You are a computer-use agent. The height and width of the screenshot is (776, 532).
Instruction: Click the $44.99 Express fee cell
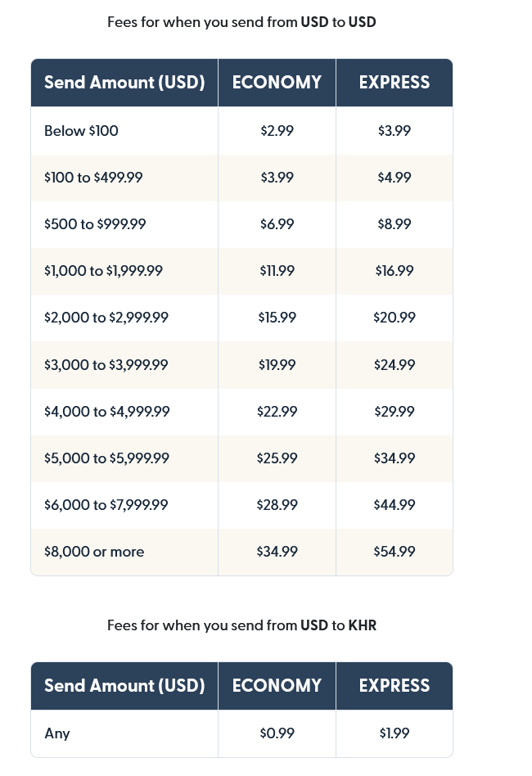point(394,505)
